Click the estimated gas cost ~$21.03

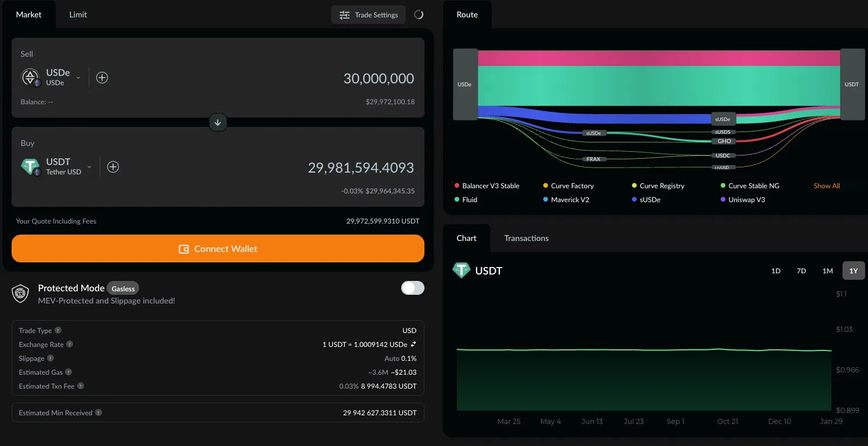point(404,372)
